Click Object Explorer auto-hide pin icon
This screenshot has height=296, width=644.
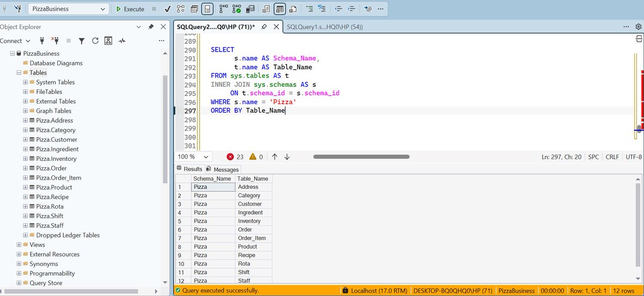[151, 27]
